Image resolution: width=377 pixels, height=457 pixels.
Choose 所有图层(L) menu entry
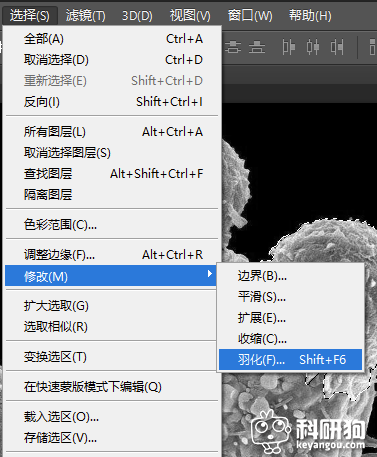(113, 132)
